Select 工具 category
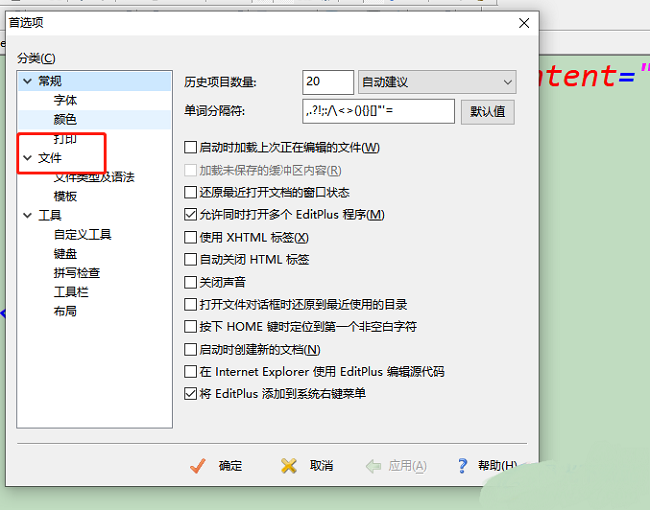 [x=50, y=215]
